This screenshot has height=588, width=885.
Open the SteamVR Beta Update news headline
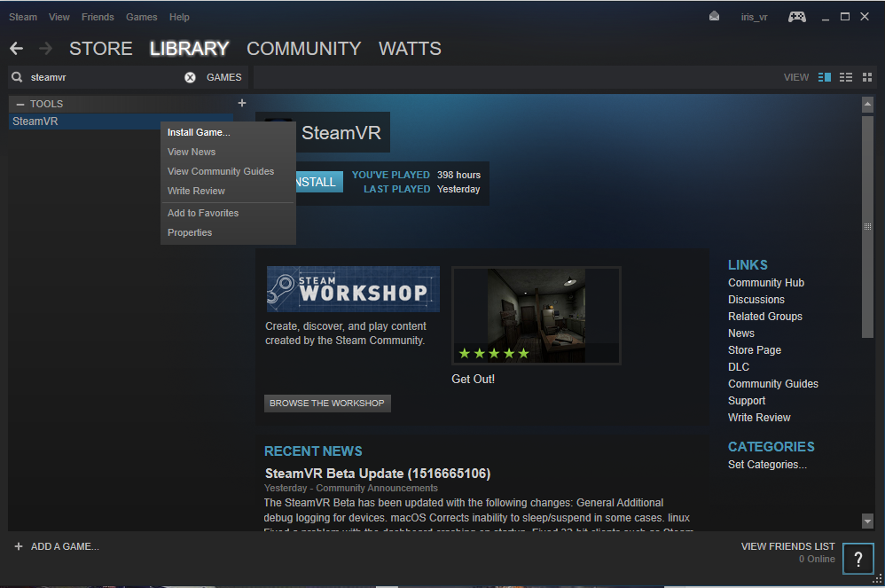[378, 474]
